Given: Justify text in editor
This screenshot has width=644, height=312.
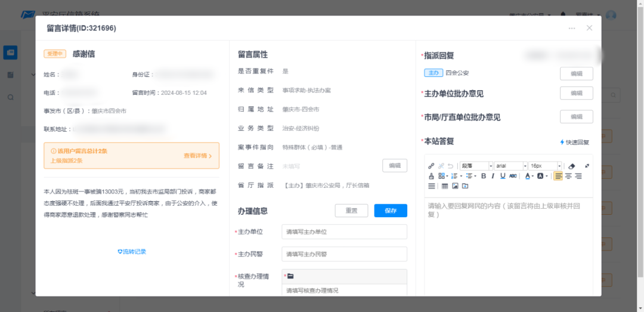Looking at the screenshot, I should pyautogui.click(x=431, y=186).
